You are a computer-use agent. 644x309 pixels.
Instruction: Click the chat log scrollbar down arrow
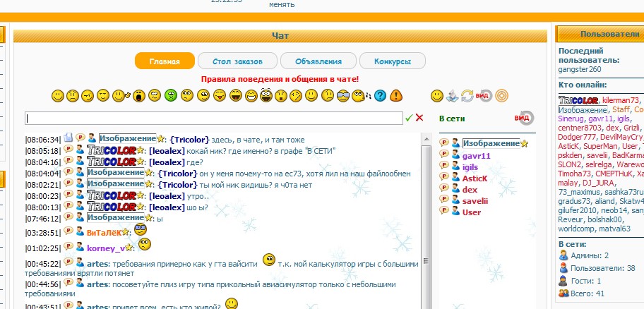tap(426, 303)
